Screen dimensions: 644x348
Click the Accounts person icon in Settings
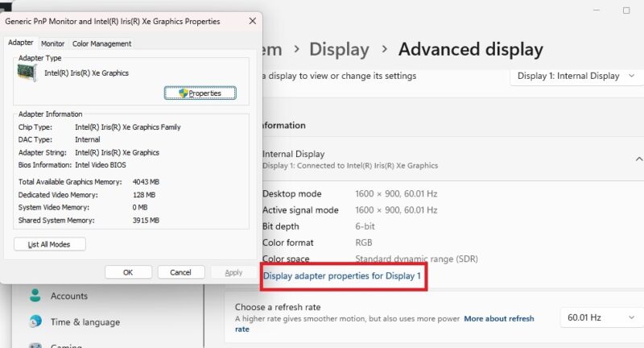(35, 296)
